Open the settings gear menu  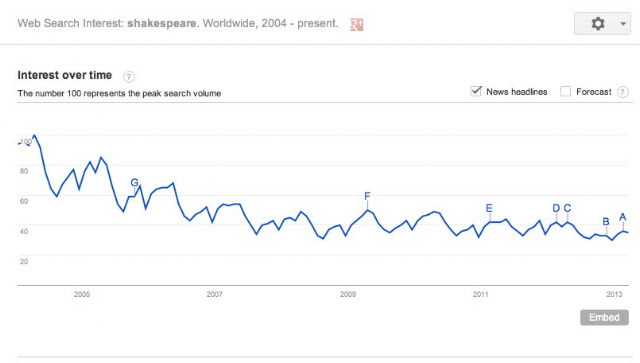[x=598, y=24]
